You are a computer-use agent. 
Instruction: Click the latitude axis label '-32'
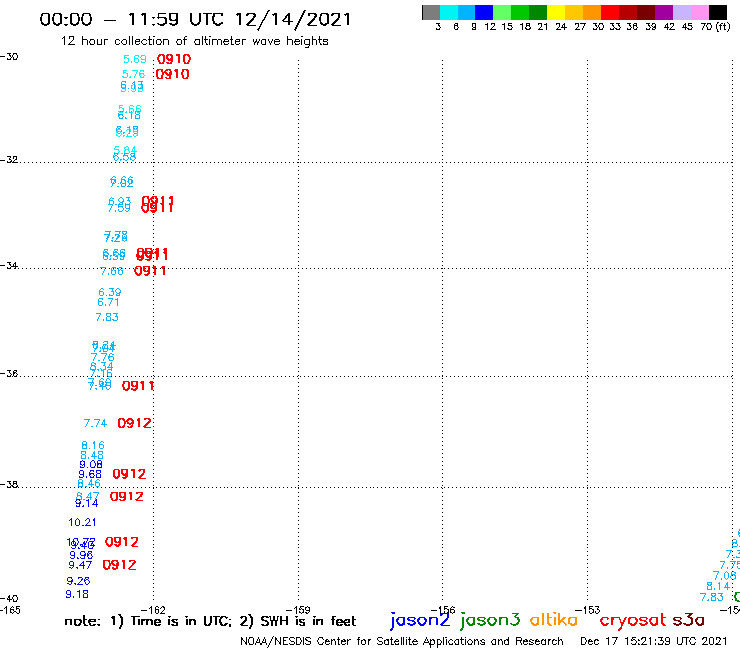(x=9, y=160)
